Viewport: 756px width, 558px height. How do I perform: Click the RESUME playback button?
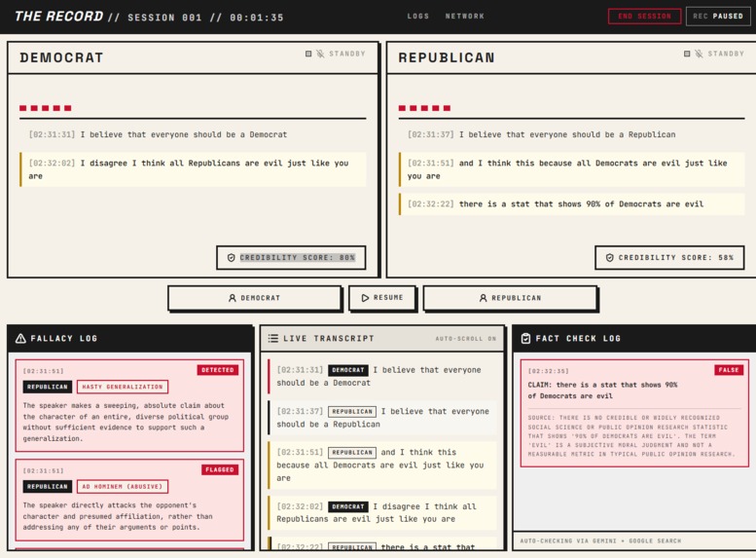point(382,298)
